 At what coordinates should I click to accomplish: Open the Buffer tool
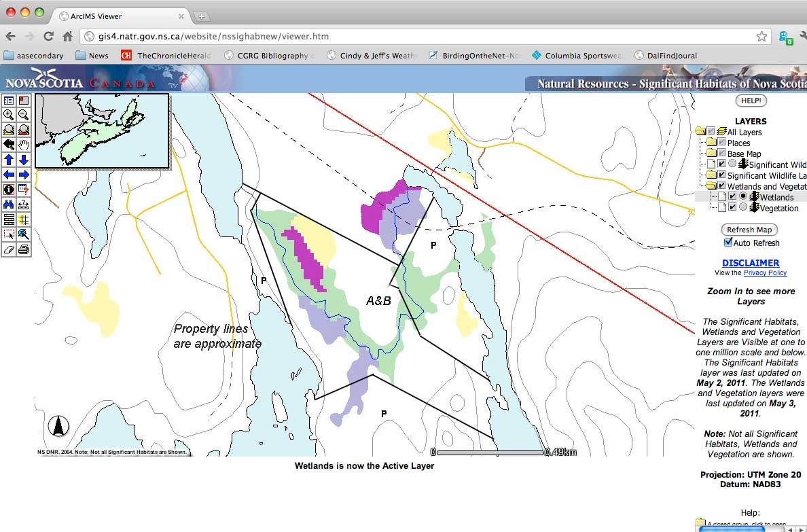(x=24, y=220)
